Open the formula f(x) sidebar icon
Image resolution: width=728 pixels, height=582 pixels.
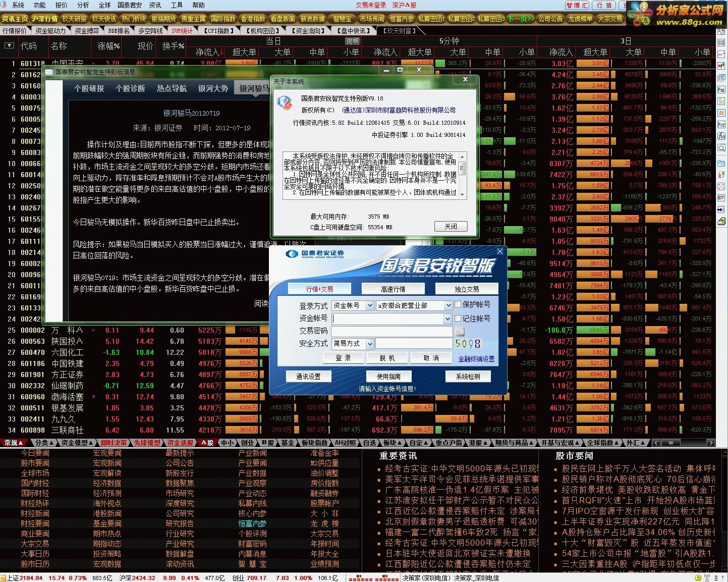pos(721,136)
